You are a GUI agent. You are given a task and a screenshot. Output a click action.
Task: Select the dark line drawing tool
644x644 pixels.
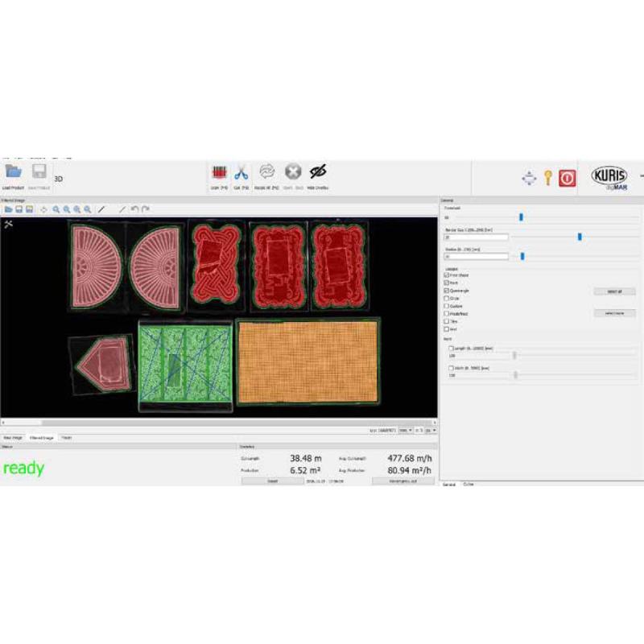(101, 209)
